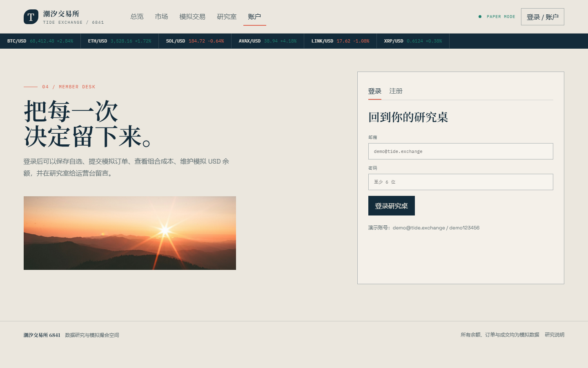588x368 pixels.
Task: Click the 潮汐交易所 brand name
Action: tap(61, 14)
